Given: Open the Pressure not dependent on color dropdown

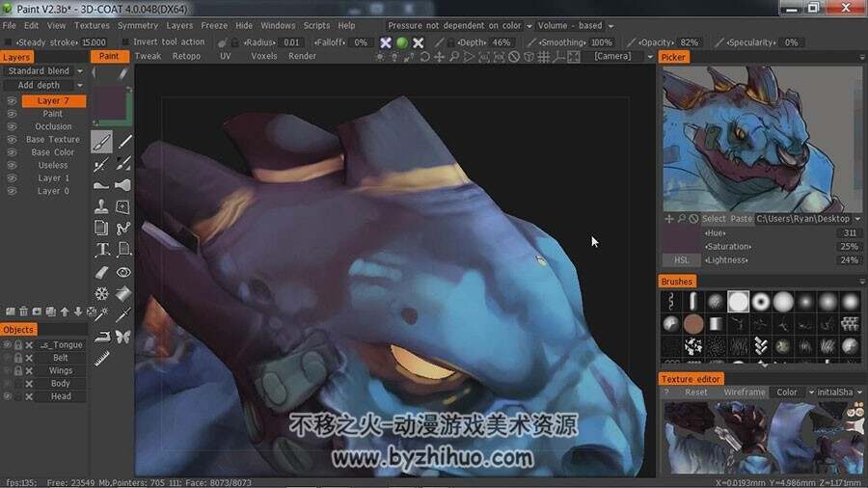Looking at the screenshot, I should (x=529, y=26).
